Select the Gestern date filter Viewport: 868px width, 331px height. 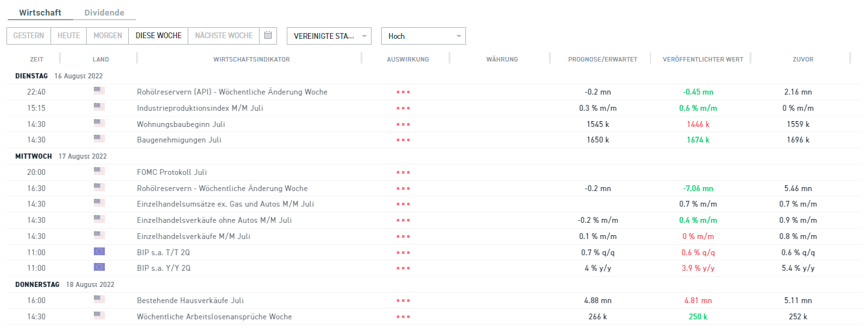28,36
